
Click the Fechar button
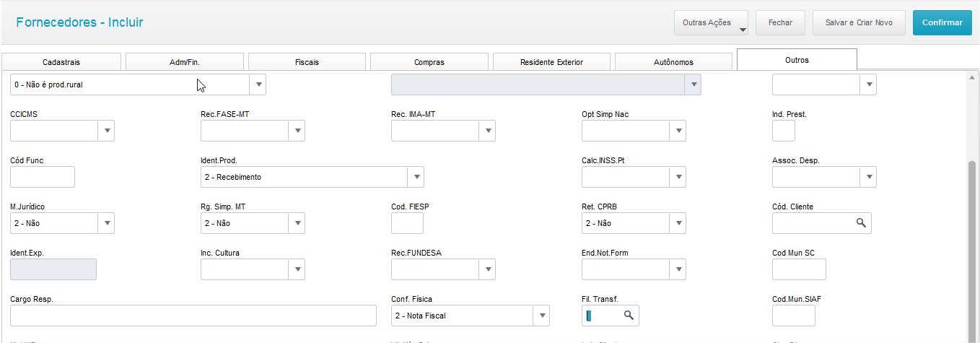(x=780, y=22)
